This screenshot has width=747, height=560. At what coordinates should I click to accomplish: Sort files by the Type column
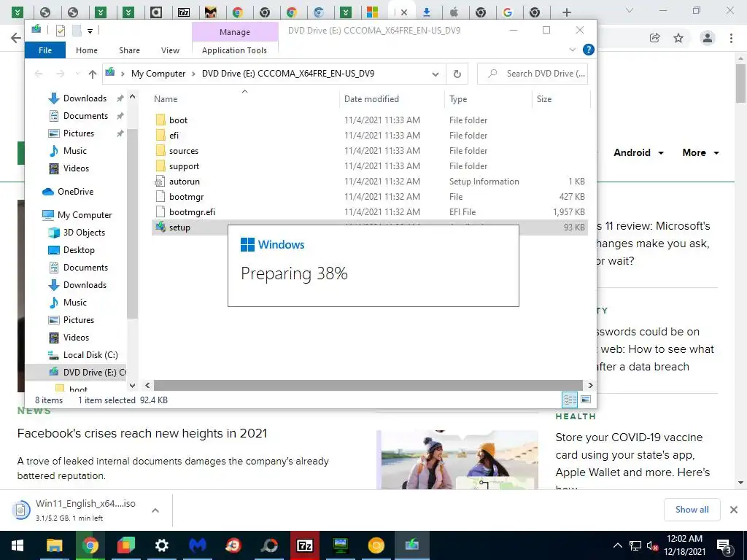(458, 99)
